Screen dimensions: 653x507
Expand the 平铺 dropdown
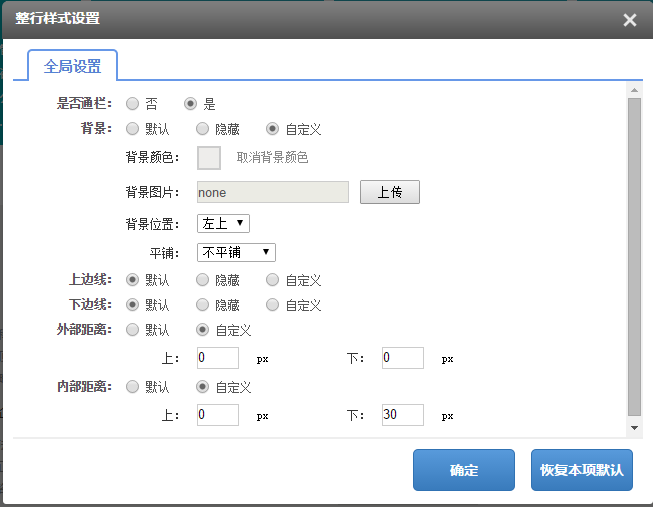(x=238, y=252)
